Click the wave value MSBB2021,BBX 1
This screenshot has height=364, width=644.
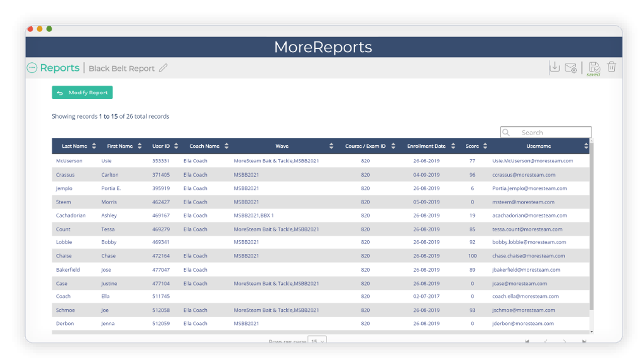[x=254, y=215]
